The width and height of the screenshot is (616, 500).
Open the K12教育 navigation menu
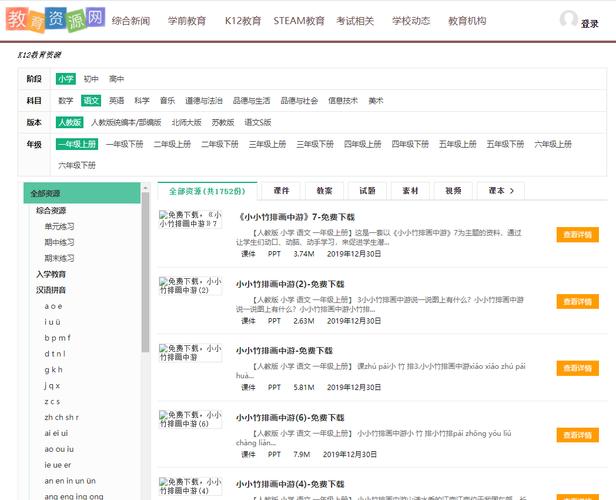[243, 21]
